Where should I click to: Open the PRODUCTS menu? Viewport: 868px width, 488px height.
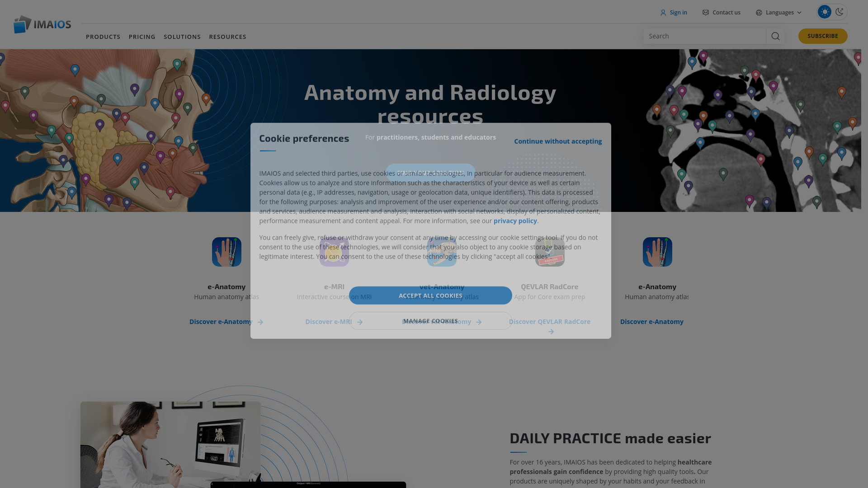pyautogui.click(x=103, y=37)
